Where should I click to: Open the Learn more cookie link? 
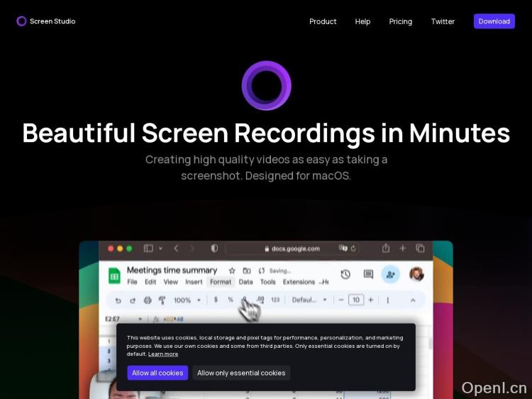point(163,354)
